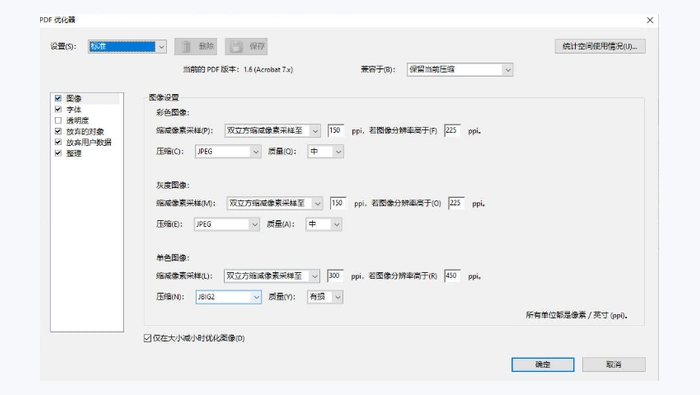Select 字体 panel in the left list

[x=74, y=109]
